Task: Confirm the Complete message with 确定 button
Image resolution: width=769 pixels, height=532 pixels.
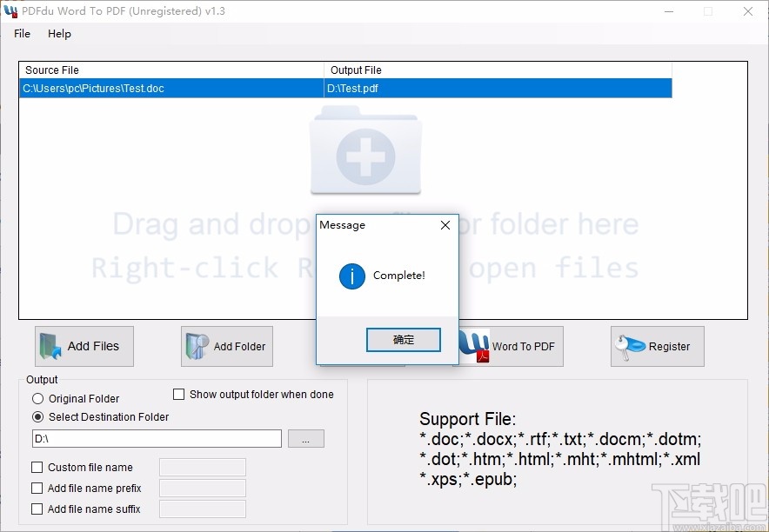Action: (403, 340)
